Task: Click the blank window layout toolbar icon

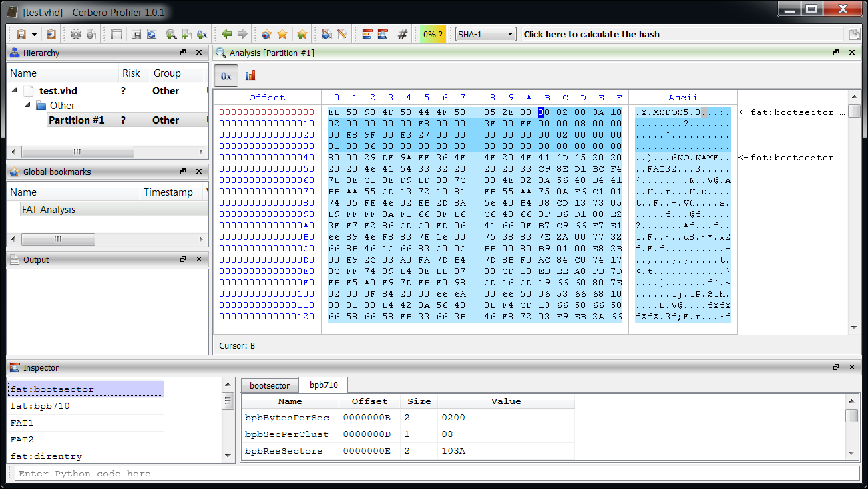Action: pos(116,34)
